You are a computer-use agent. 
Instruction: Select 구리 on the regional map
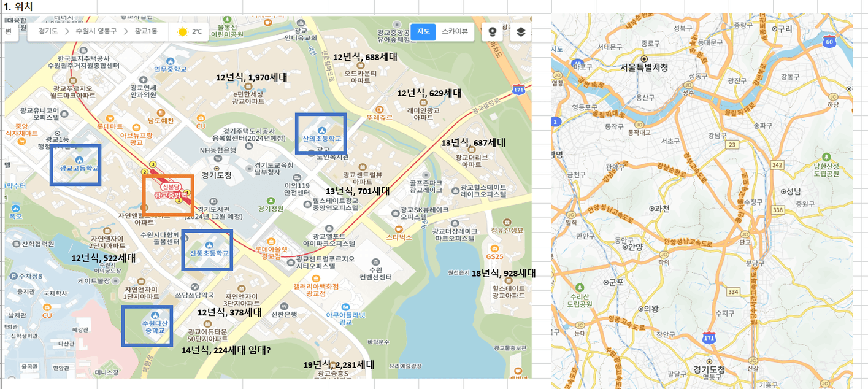782,28
